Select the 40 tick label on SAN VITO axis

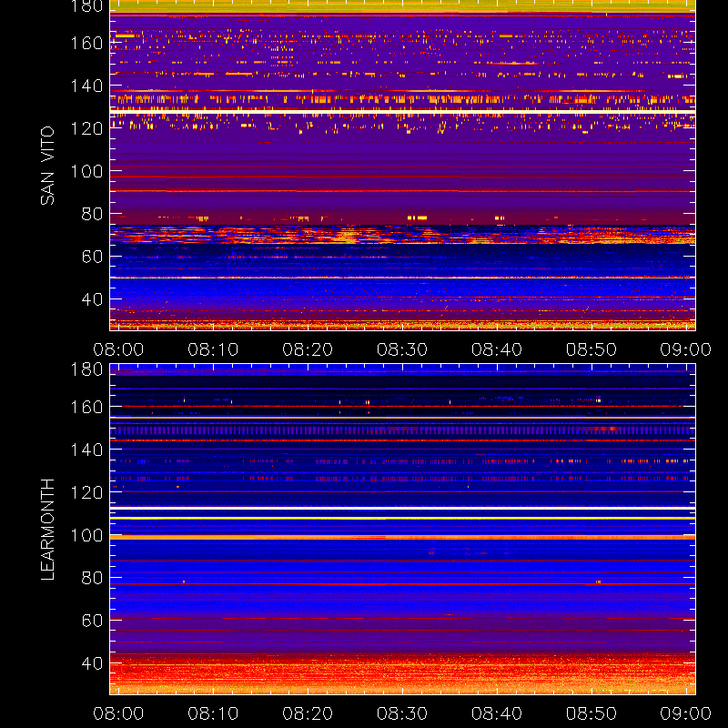pos(92,299)
